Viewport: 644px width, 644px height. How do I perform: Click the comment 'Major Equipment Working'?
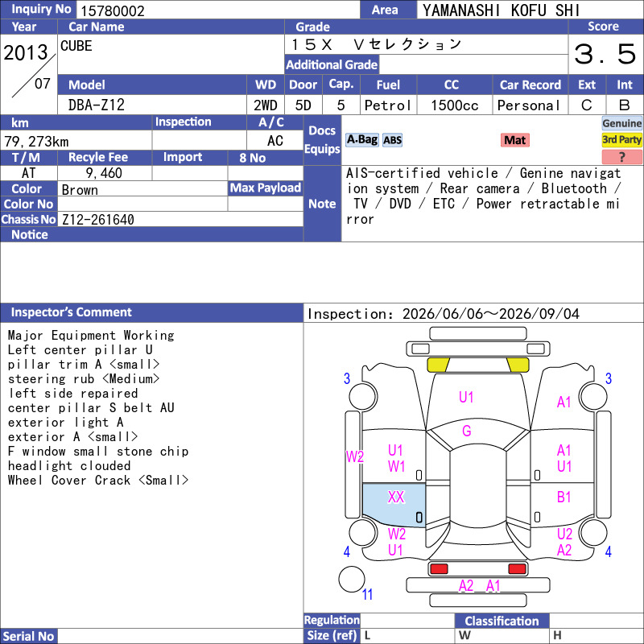[x=91, y=336]
